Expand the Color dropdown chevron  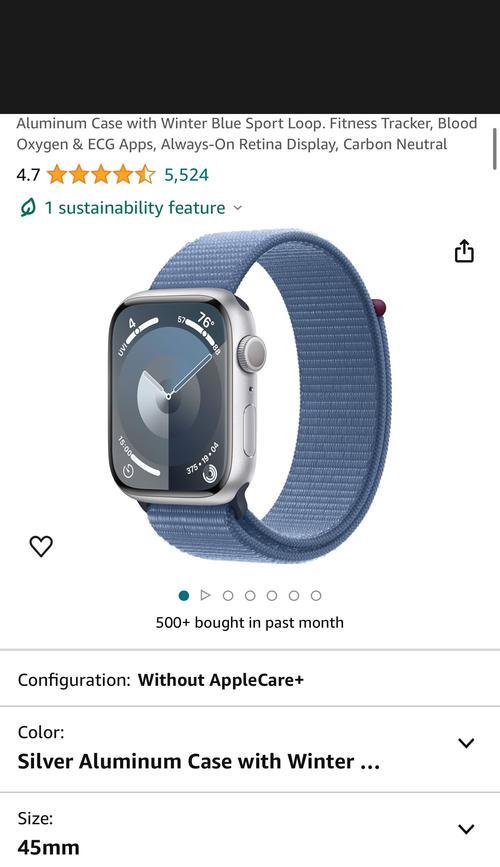click(x=466, y=743)
